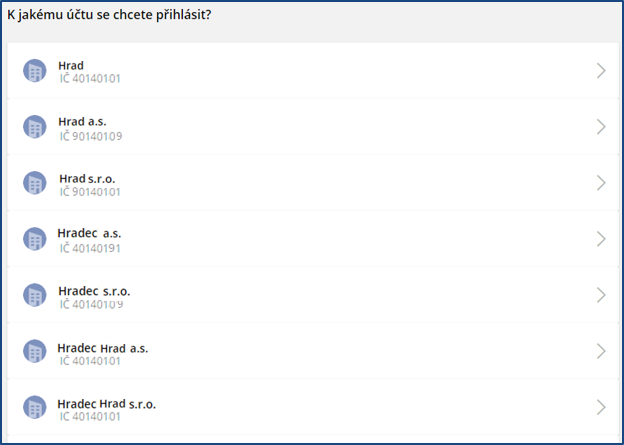Choose the Hrad a.s. account name
The height and width of the screenshot is (445, 624).
point(82,121)
